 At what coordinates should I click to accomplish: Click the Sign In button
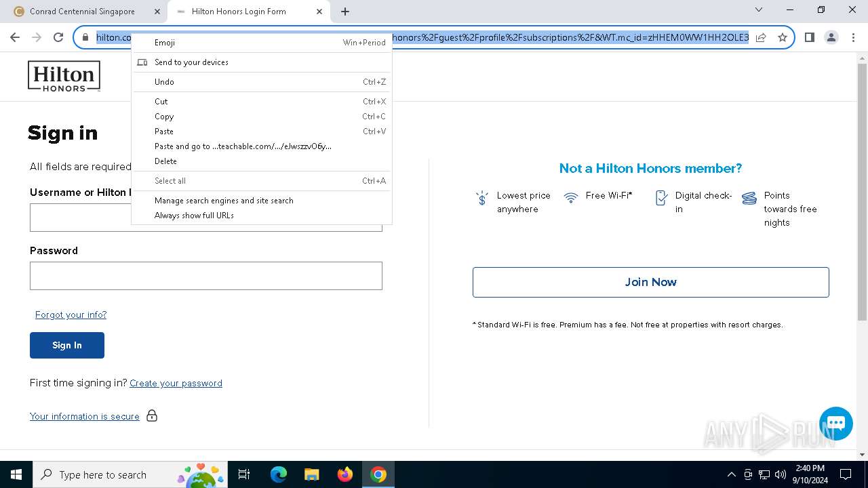(x=67, y=345)
